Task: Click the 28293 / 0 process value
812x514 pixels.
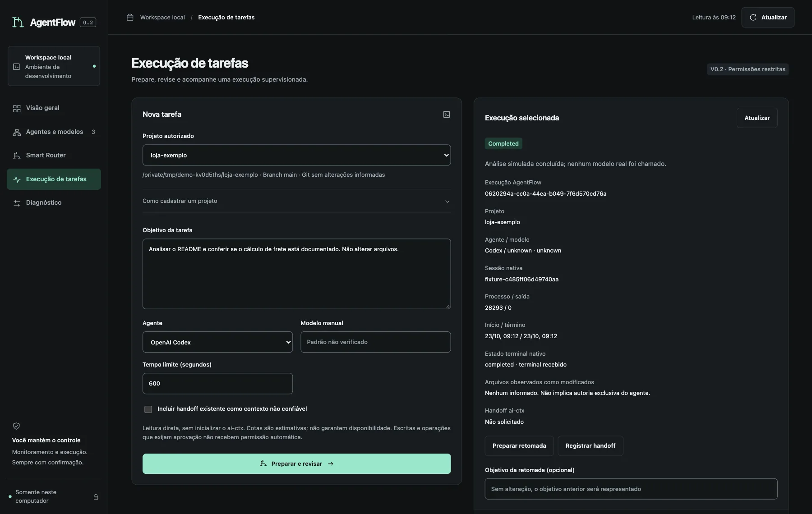Action: click(x=498, y=307)
